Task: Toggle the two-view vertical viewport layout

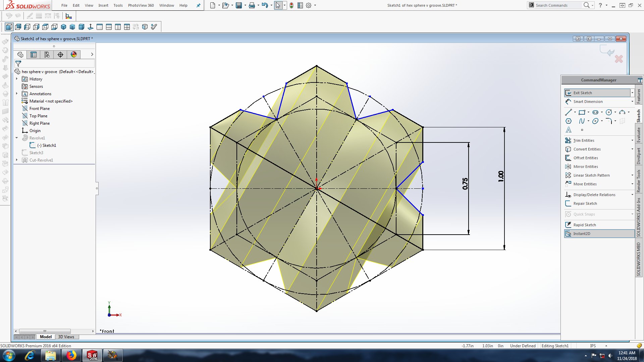Action: click(118, 27)
